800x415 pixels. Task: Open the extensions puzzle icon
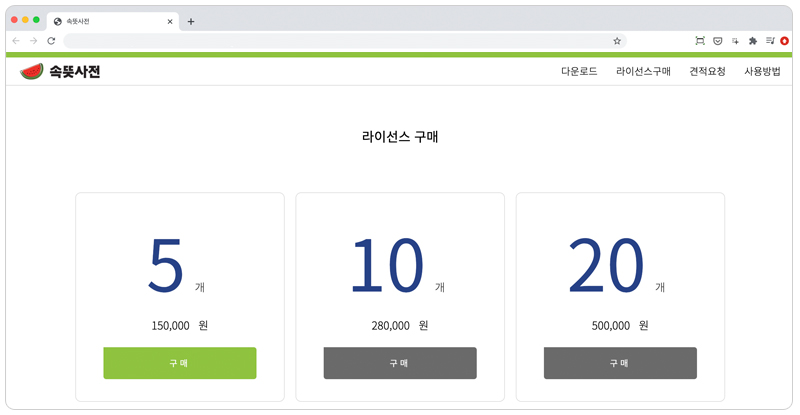point(753,41)
